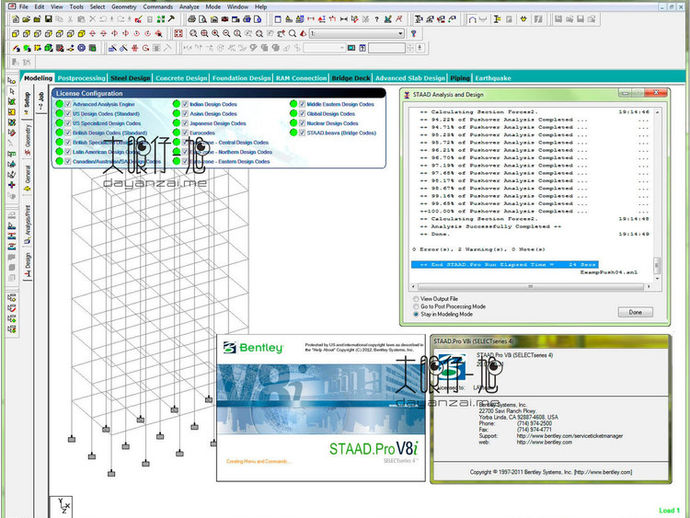Switch to the Foundation Design tab
This screenshot has height=518, width=690.
point(241,78)
